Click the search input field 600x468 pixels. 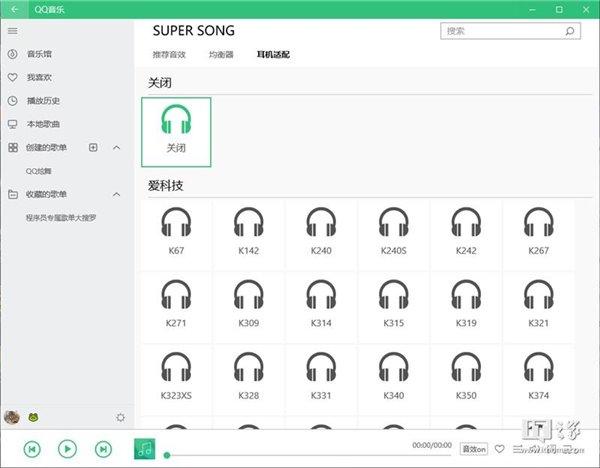coord(510,31)
